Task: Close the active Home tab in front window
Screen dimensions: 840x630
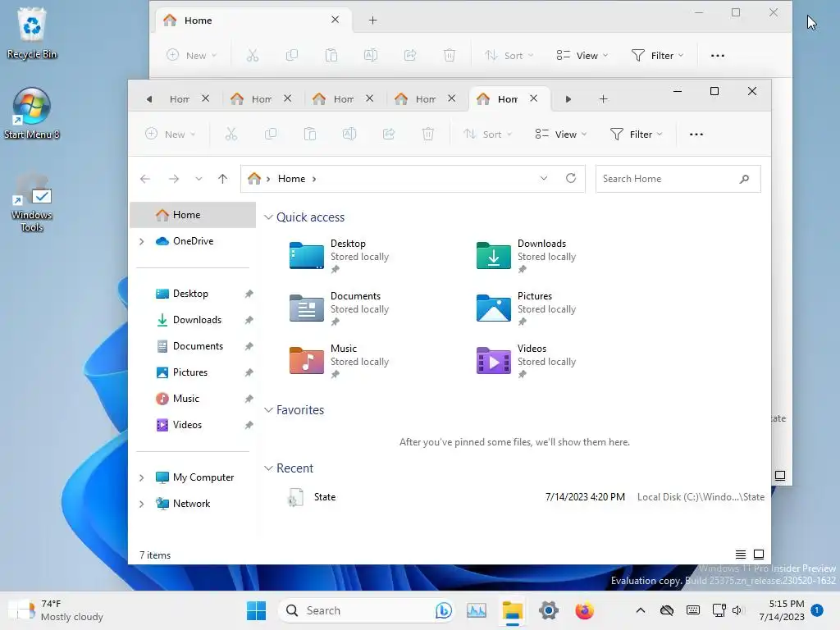Action: coord(533,98)
